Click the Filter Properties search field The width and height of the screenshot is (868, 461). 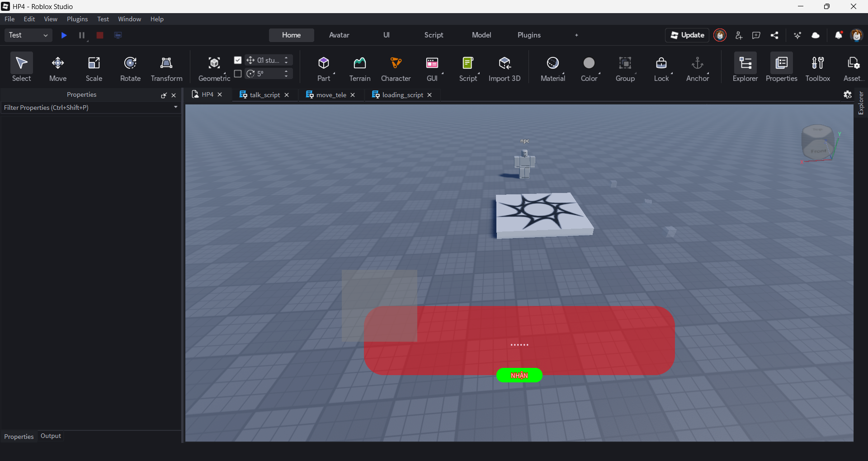point(86,108)
